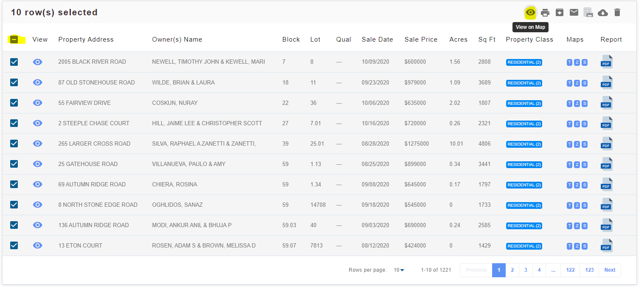Screen dimensions: 644x287
Task: Click the Next page button
Action: click(610, 270)
